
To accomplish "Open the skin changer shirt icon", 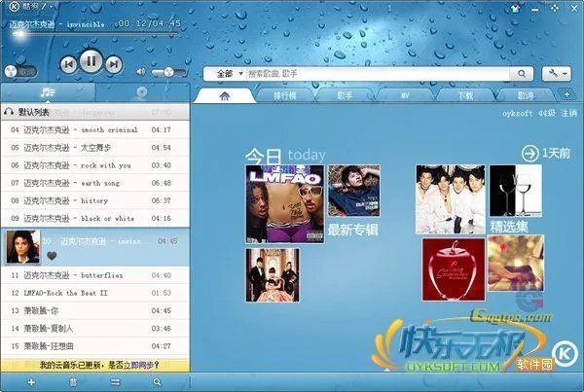I will point(516,8).
